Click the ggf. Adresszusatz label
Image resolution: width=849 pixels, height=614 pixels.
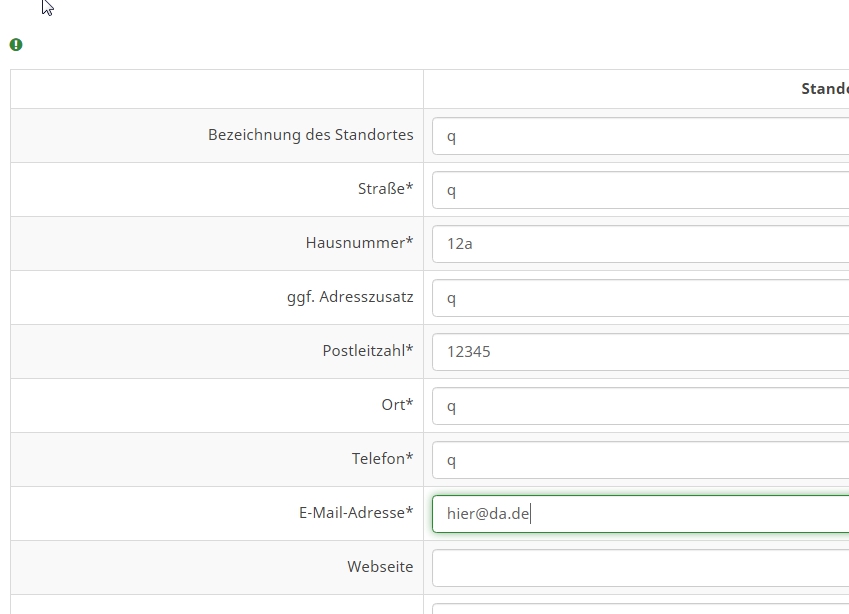[350, 297]
